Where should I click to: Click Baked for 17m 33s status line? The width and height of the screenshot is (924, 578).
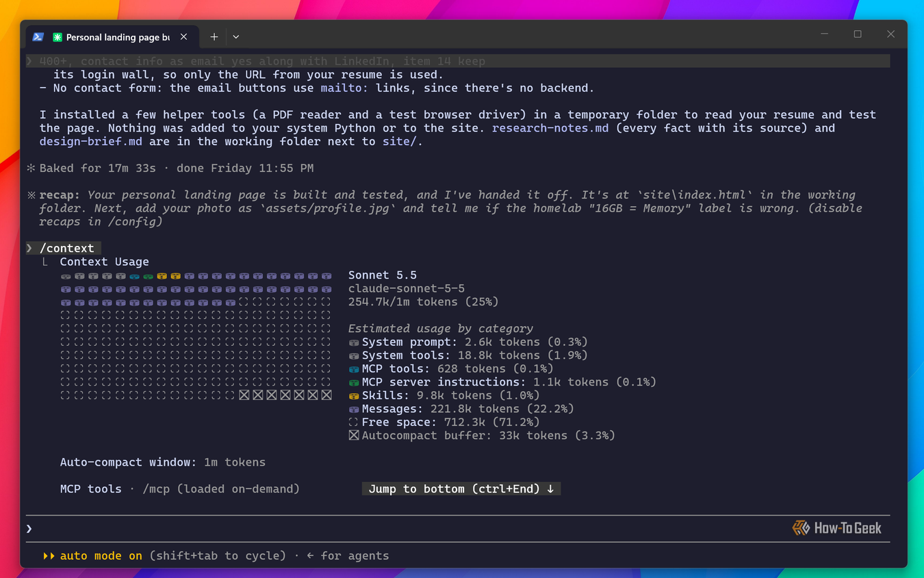click(x=170, y=168)
